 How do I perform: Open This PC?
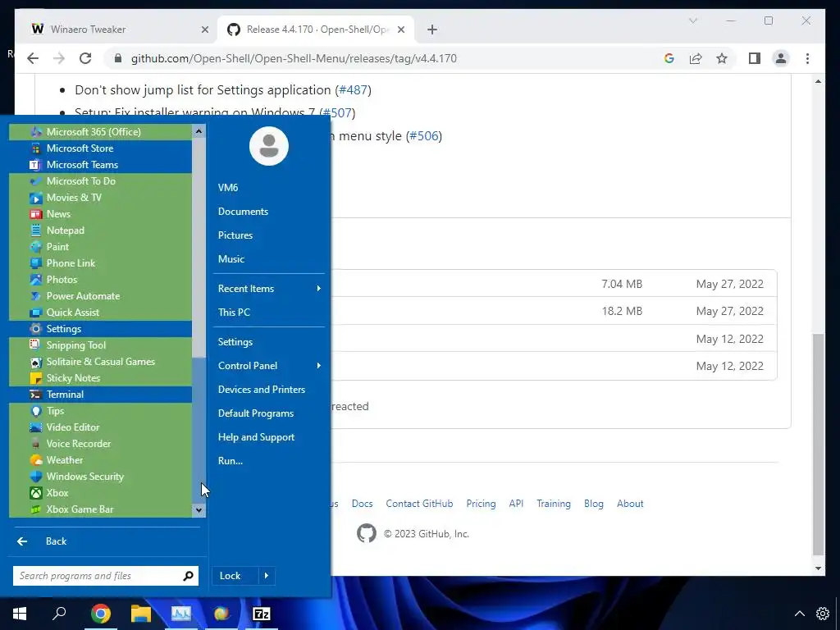(x=269, y=313)
